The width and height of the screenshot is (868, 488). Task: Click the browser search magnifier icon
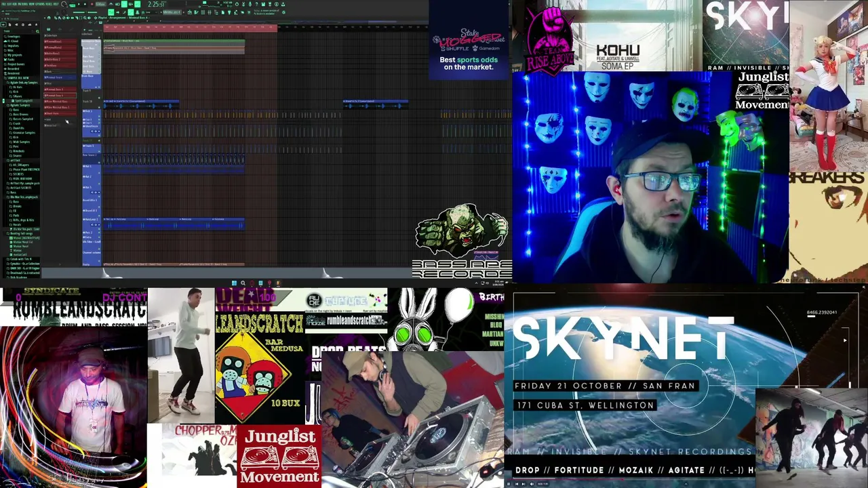coord(37,31)
